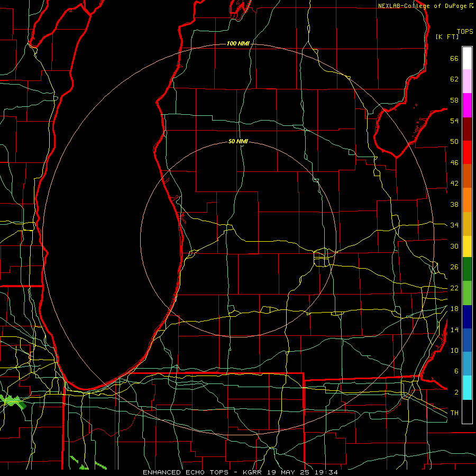This screenshot has height=476, width=476.
Task: Click the 'TH' threshold label
Action: click(x=454, y=413)
